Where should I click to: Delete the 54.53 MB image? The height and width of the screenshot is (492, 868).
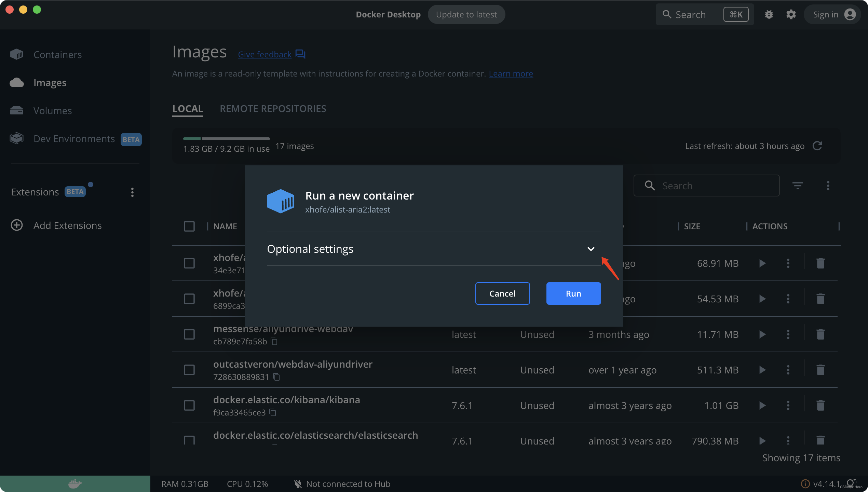820,299
